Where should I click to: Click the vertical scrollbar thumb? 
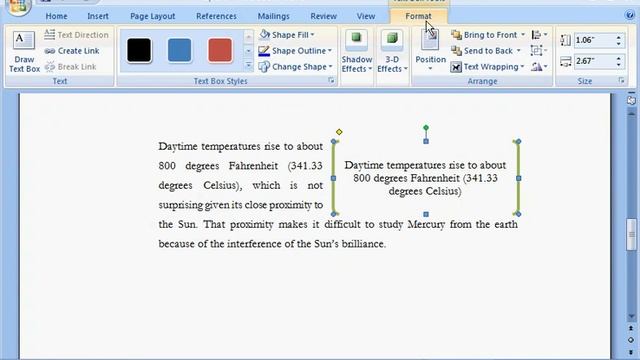pyautogui.click(x=631, y=235)
